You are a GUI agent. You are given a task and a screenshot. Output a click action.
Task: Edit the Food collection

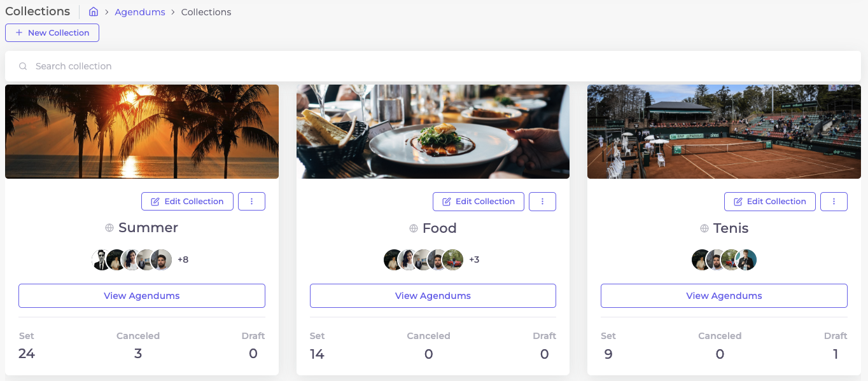pyautogui.click(x=479, y=201)
